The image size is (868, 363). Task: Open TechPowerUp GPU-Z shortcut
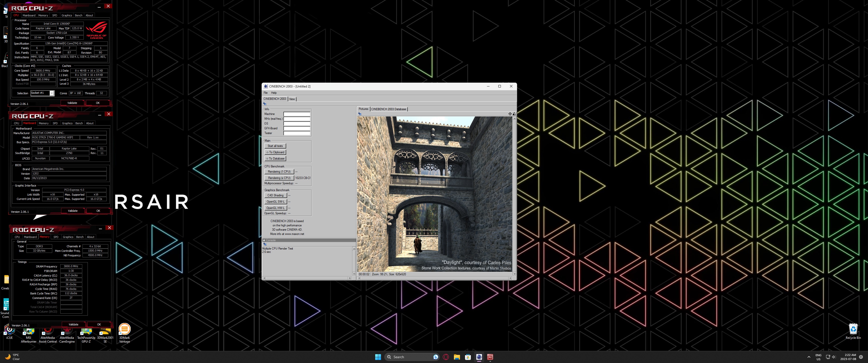(x=86, y=335)
